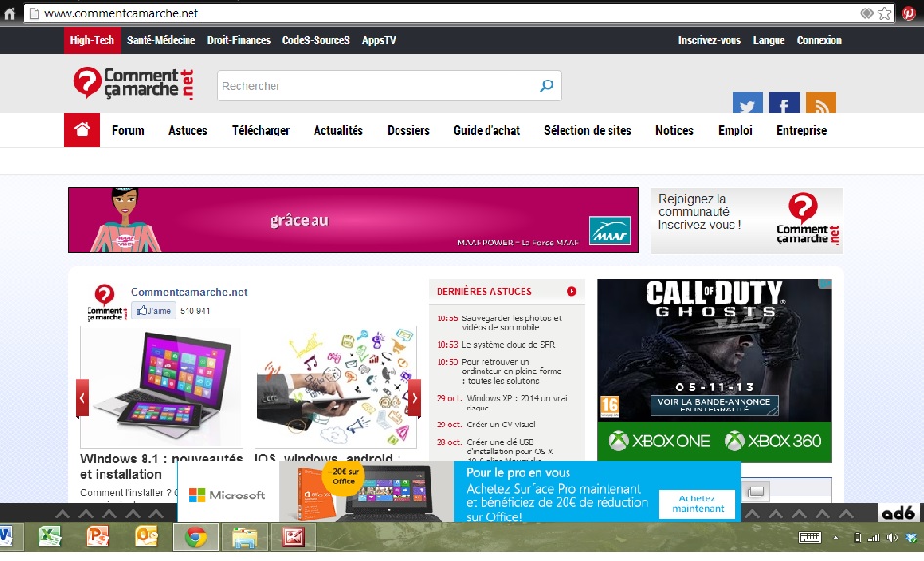Show hidden system tray icons
The image size is (924, 561).
836,538
